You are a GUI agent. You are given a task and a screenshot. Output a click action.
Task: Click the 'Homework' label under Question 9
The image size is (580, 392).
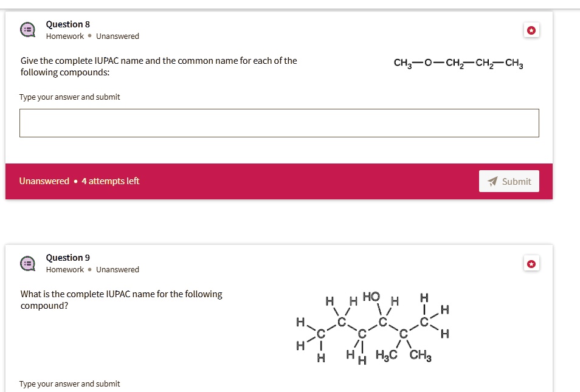click(64, 269)
